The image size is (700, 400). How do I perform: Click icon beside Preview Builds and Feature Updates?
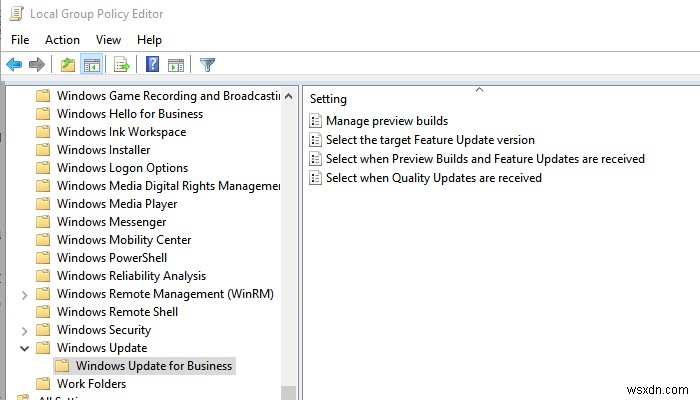click(x=316, y=158)
